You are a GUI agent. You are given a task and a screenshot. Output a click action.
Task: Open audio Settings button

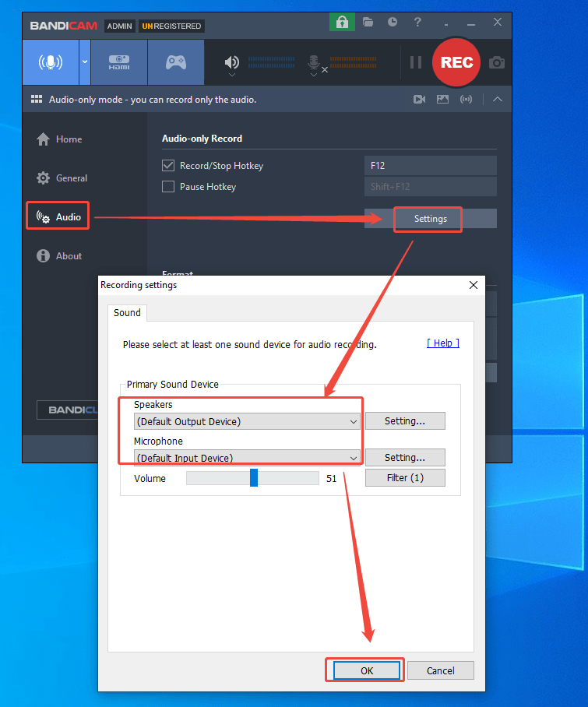(430, 219)
